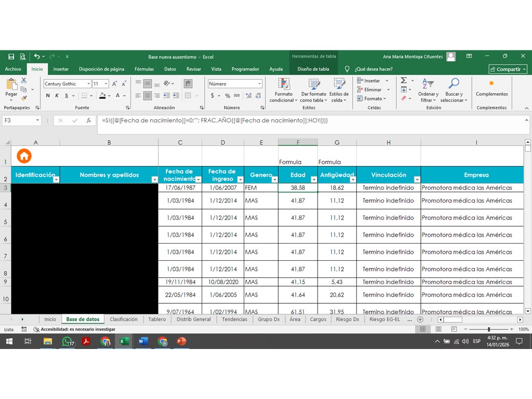Viewport: 532px width, 399px height.
Task: Open Estilos de celda icon
Action: 339,84
